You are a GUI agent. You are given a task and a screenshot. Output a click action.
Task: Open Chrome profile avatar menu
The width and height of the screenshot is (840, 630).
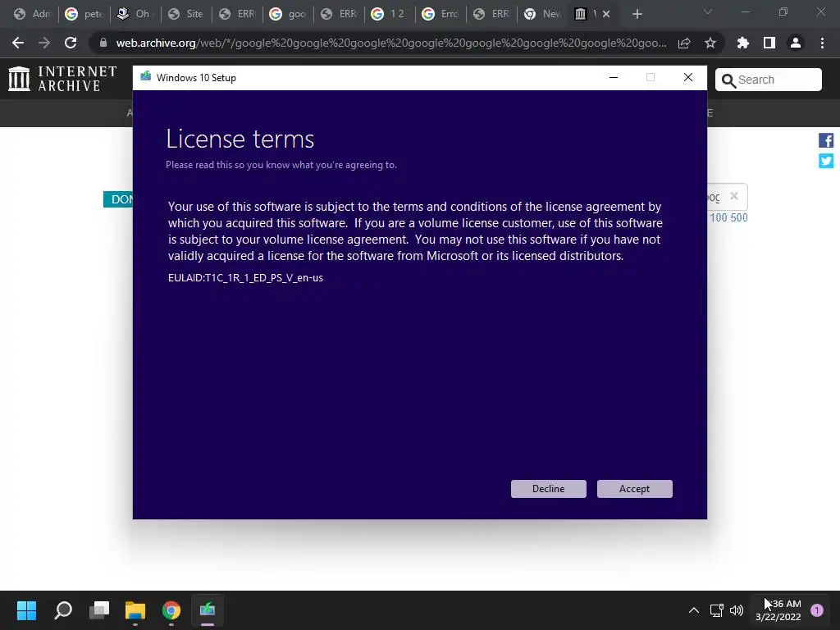point(796,43)
